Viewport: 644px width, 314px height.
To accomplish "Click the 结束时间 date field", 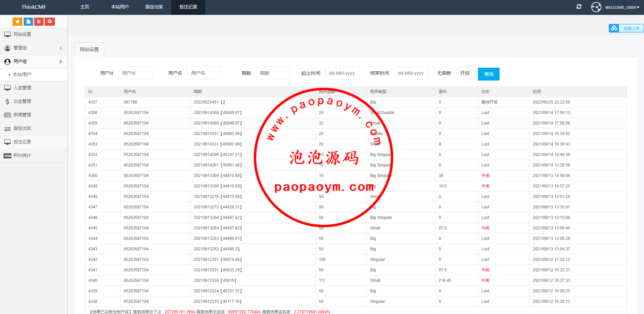I will (x=411, y=73).
